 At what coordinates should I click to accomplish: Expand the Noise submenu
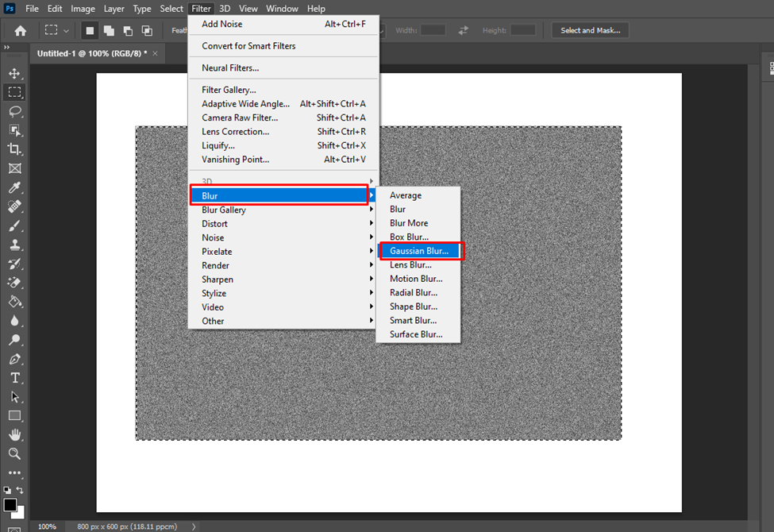(281, 237)
